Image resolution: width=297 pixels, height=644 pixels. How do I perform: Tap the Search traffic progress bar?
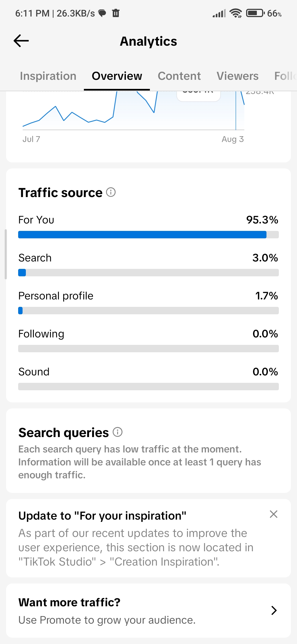coord(148,272)
